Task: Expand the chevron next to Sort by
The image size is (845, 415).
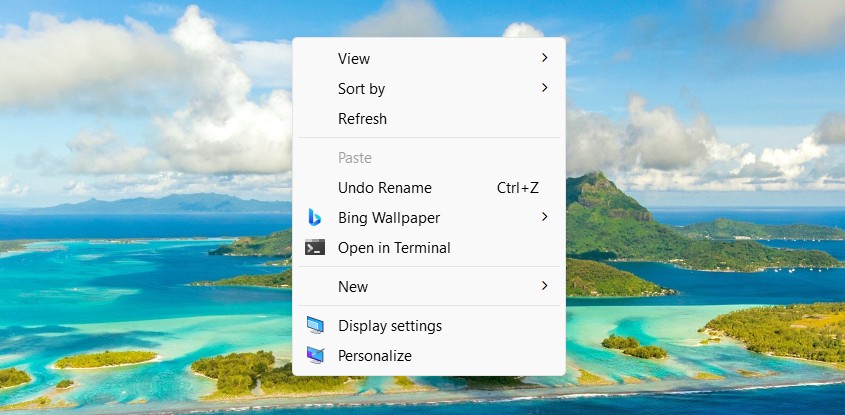Action: coord(545,87)
